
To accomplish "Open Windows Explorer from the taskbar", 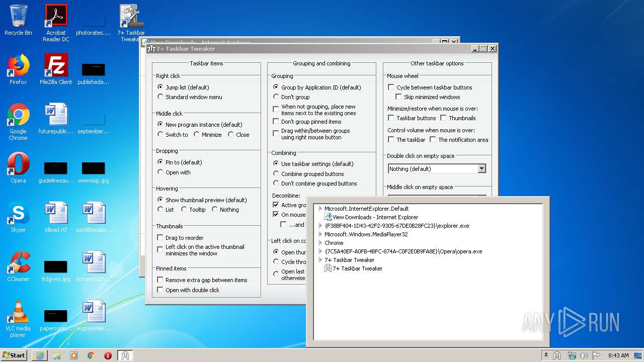I will 57,355.
